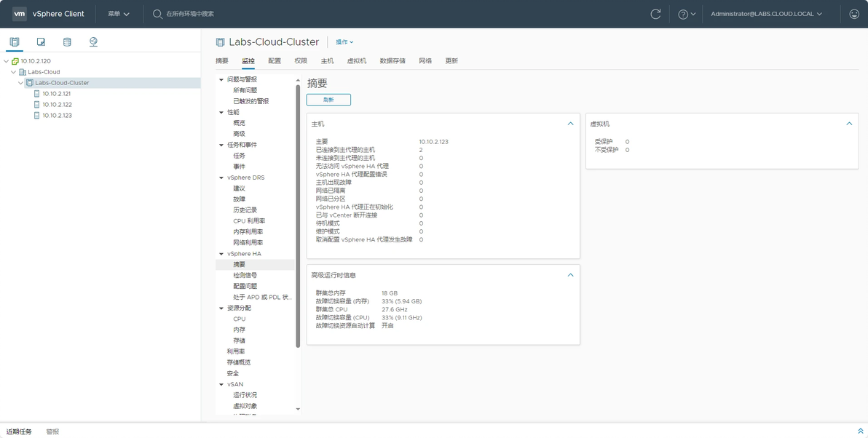
Task: Collapse the 资源分配 section
Action: pyautogui.click(x=221, y=308)
